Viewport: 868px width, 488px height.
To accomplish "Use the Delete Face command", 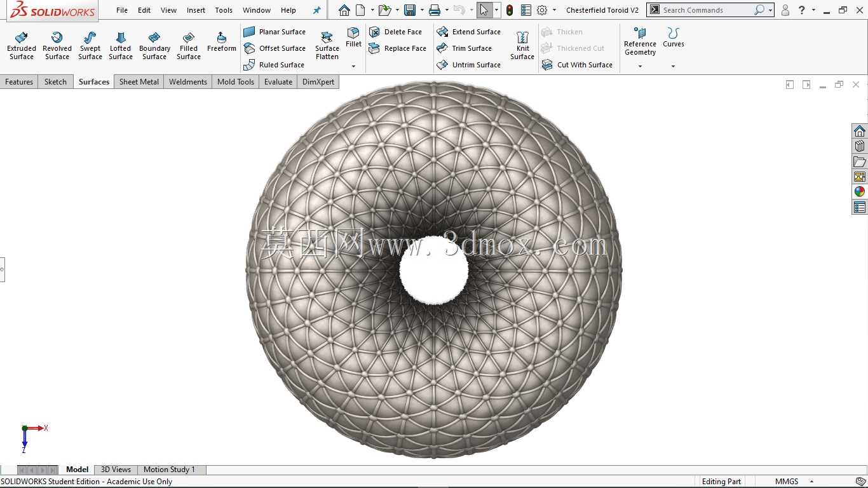I will point(395,32).
